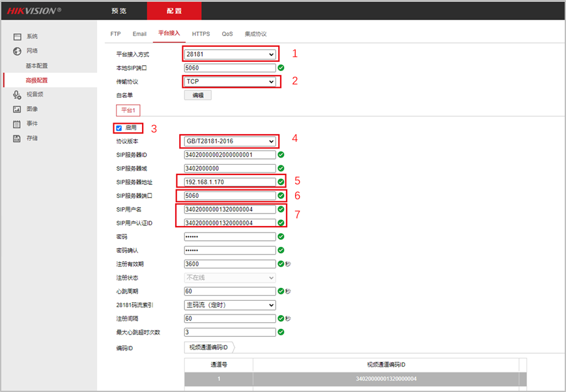Open the 事件 calendar icon
This screenshot has height=392, width=566.
tap(17, 124)
